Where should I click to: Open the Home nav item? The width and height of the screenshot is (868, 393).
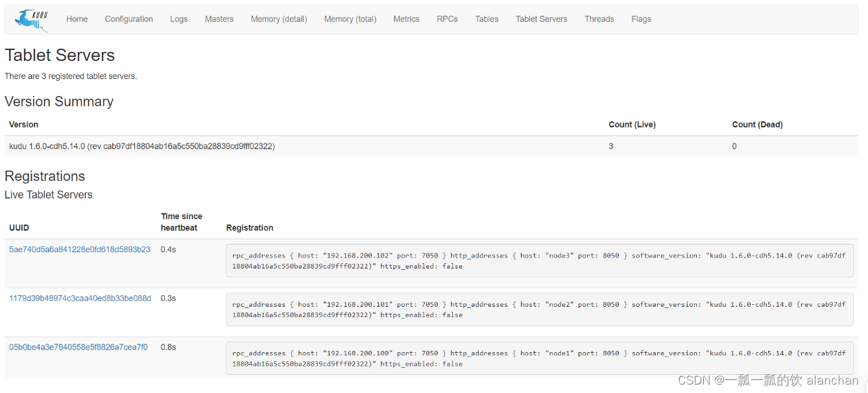click(77, 19)
